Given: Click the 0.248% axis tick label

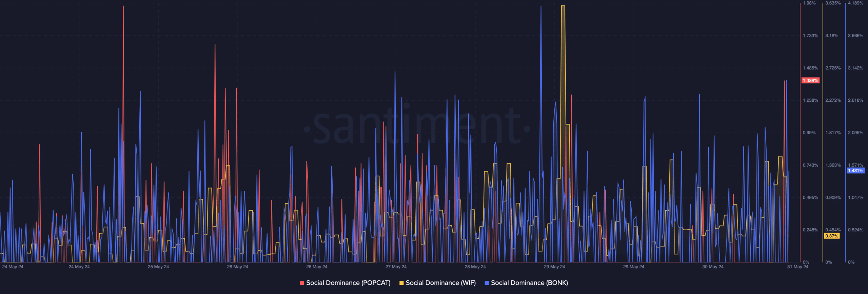Looking at the screenshot, I should (x=810, y=230).
